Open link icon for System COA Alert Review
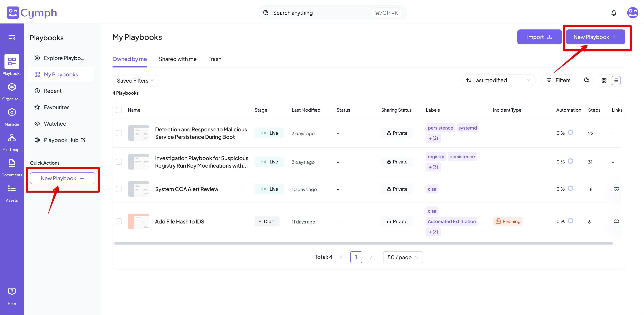This screenshot has width=644, height=315. pos(616,189)
